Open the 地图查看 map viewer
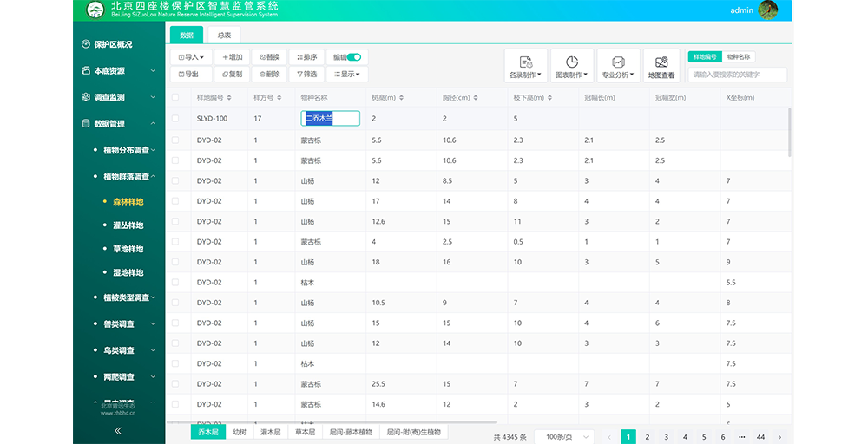Image resolution: width=868 pixels, height=444 pixels. coord(661,66)
